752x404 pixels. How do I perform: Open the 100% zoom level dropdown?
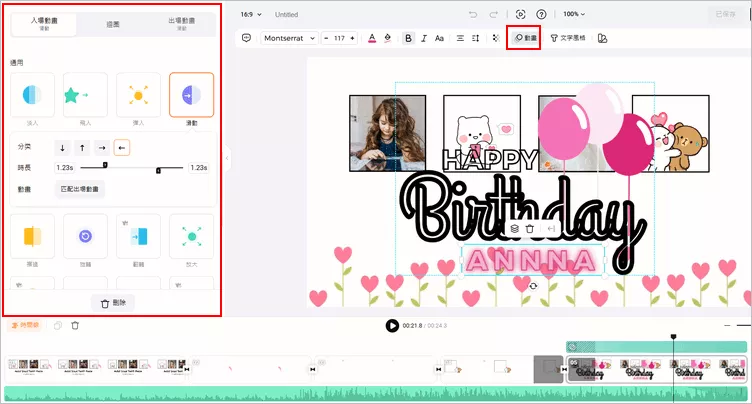[x=573, y=14]
